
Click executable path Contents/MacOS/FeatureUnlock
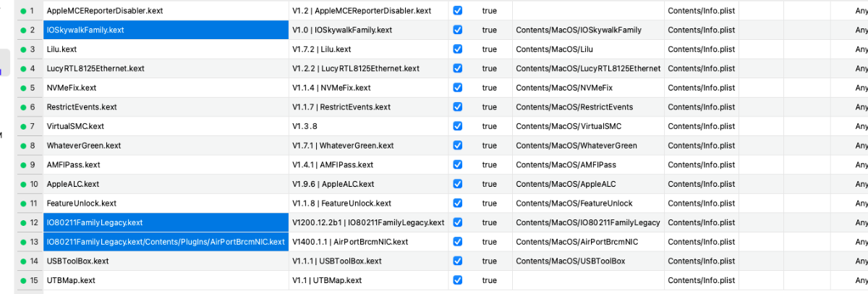pyautogui.click(x=588, y=203)
